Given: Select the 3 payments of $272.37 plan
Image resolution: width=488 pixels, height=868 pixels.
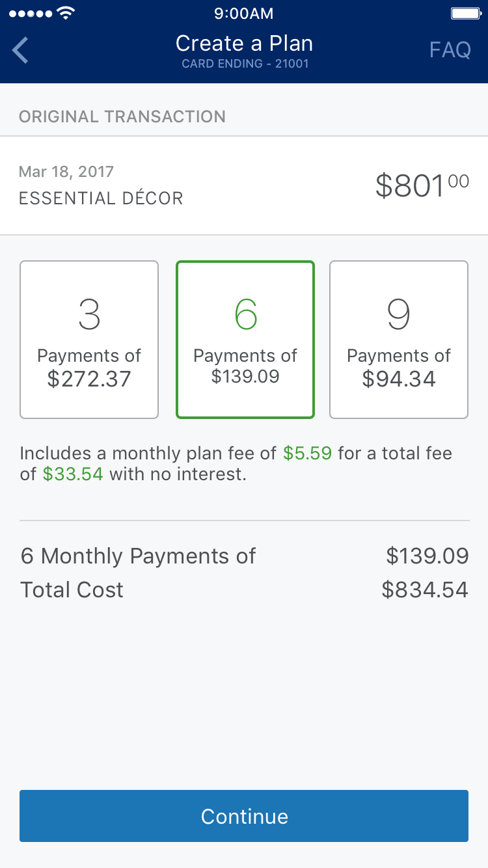Looking at the screenshot, I should 89,340.
